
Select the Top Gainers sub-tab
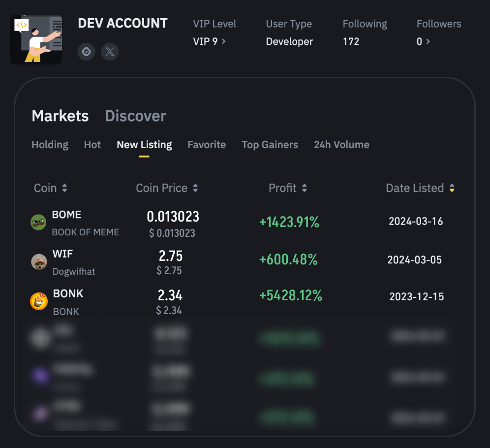[x=270, y=145]
